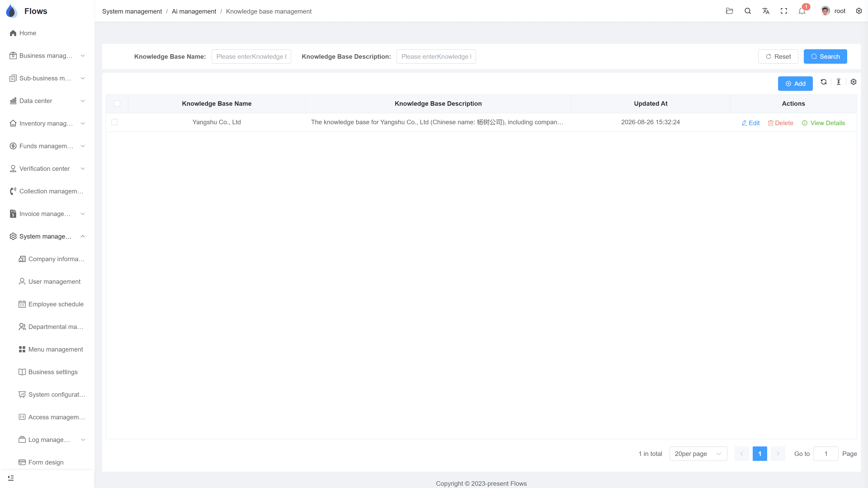Image resolution: width=868 pixels, height=488 pixels.
Task: Click the Collection management phone icon
Action: pyautogui.click(x=13, y=191)
